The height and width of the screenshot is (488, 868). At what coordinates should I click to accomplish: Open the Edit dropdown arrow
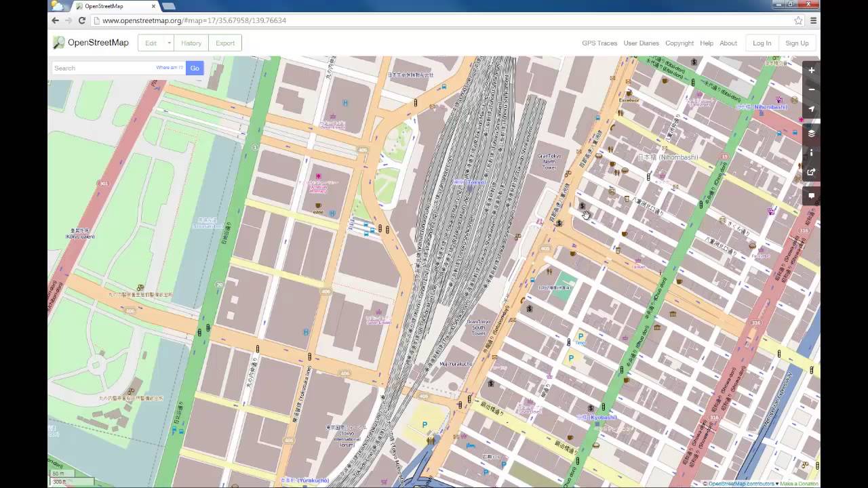[x=169, y=43]
